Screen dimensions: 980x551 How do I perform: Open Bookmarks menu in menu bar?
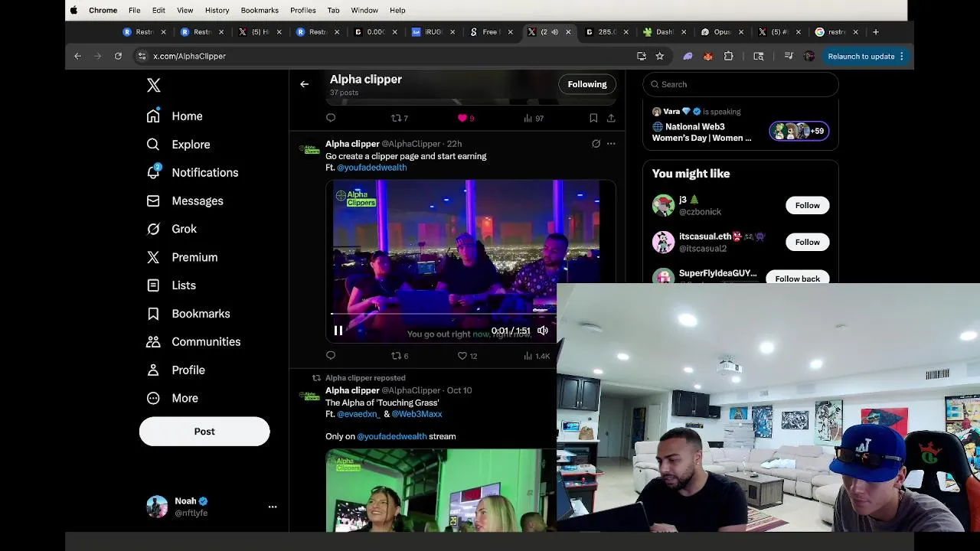click(260, 10)
